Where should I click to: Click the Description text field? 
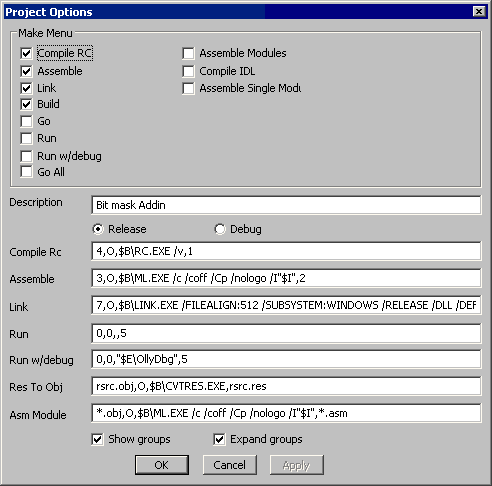click(286, 205)
